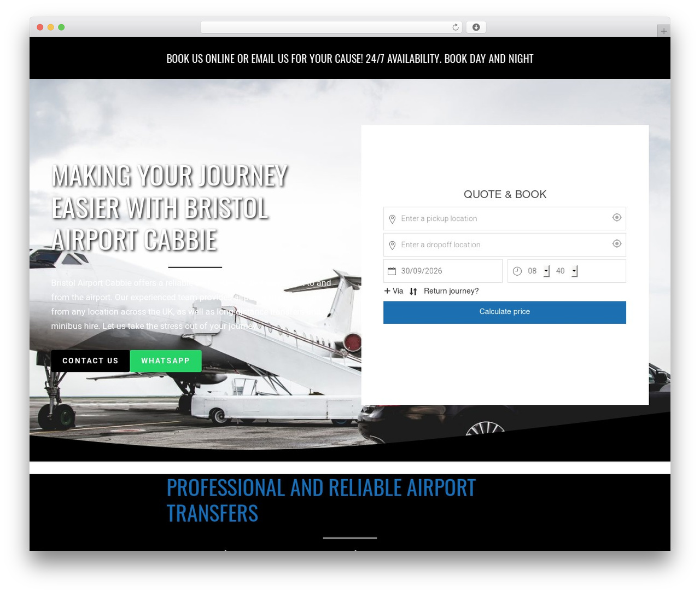
Task: Select Return journey option
Action: [451, 291]
